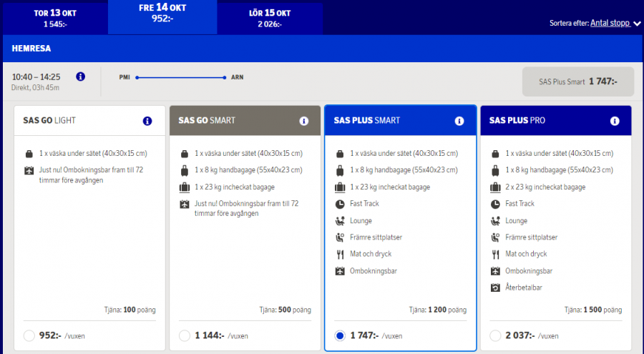Screen dimensions: 644x354
Task: Click SAS Plus Smart card header
Action: tap(401, 120)
